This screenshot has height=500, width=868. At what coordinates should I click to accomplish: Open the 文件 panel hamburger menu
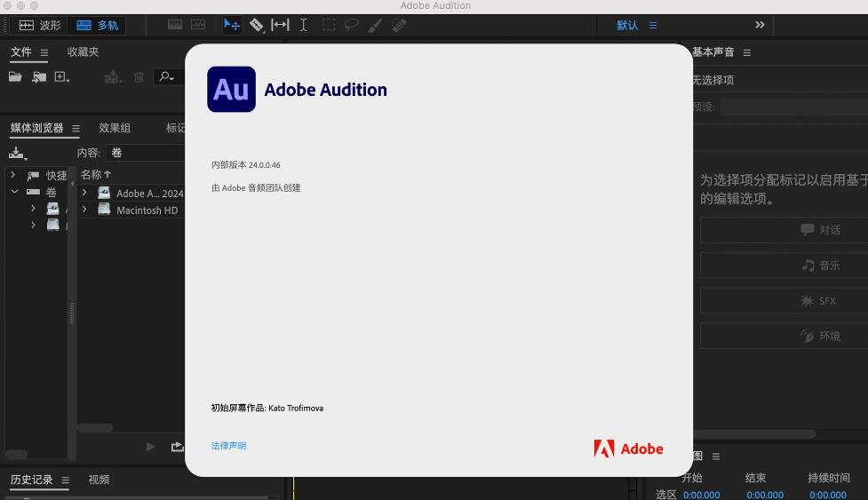44,53
